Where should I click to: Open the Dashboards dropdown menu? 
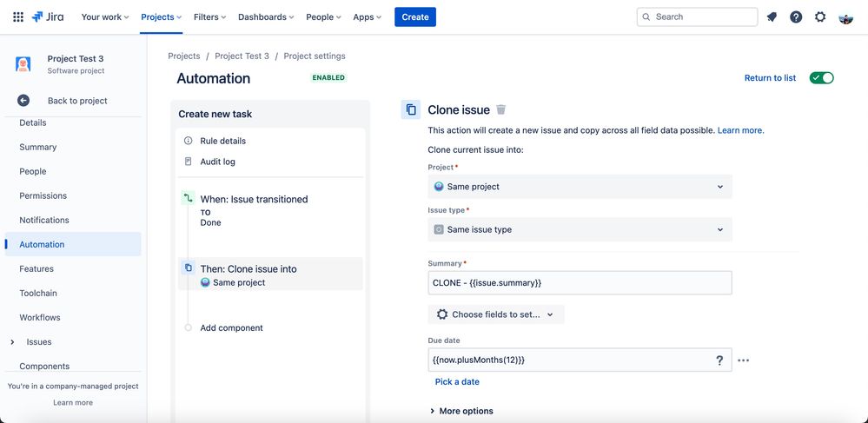[266, 17]
